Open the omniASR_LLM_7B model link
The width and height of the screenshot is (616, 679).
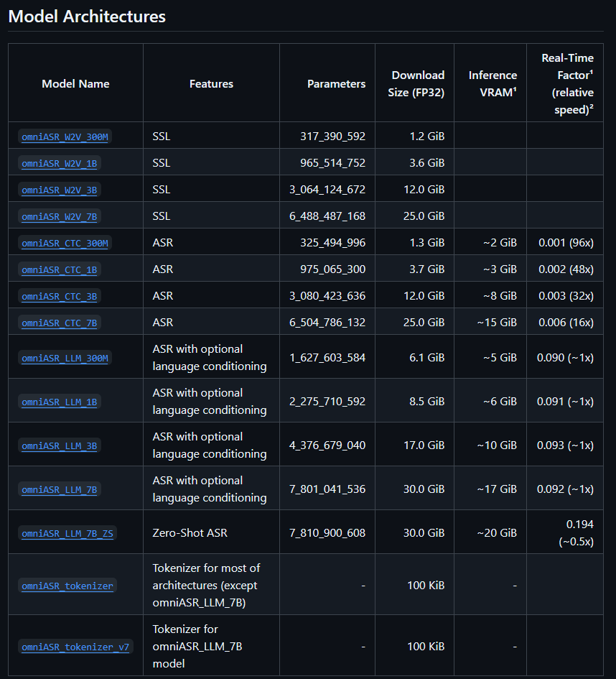[60, 489]
